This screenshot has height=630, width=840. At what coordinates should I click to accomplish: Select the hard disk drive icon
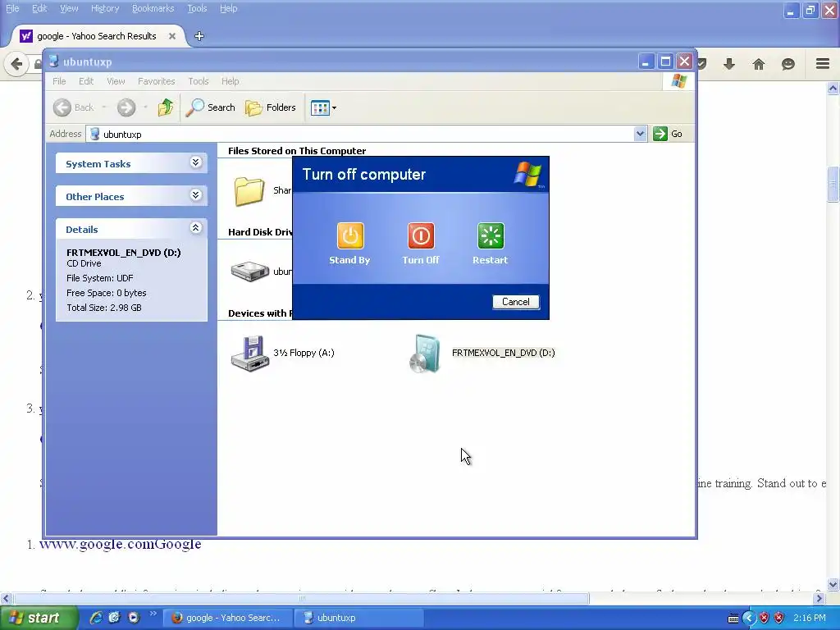point(249,272)
